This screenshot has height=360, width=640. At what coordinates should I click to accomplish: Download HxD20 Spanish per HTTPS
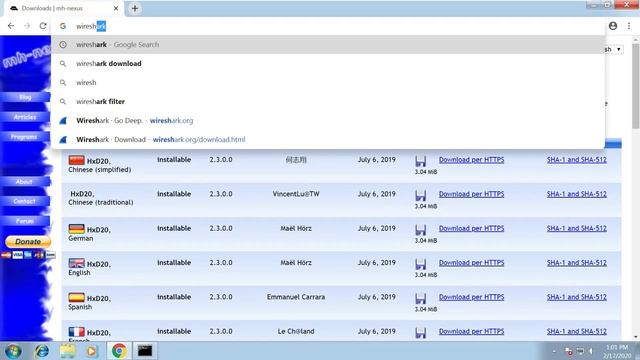pos(471,297)
